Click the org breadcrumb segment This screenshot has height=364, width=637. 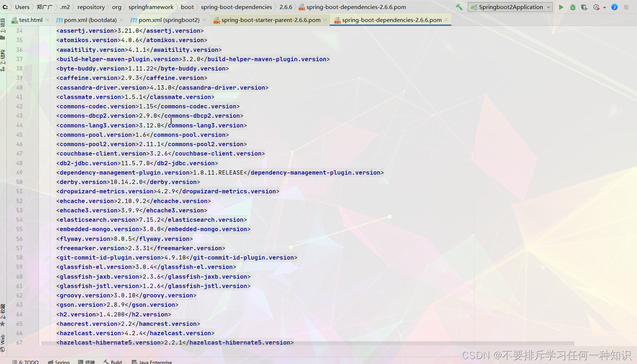(117, 7)
